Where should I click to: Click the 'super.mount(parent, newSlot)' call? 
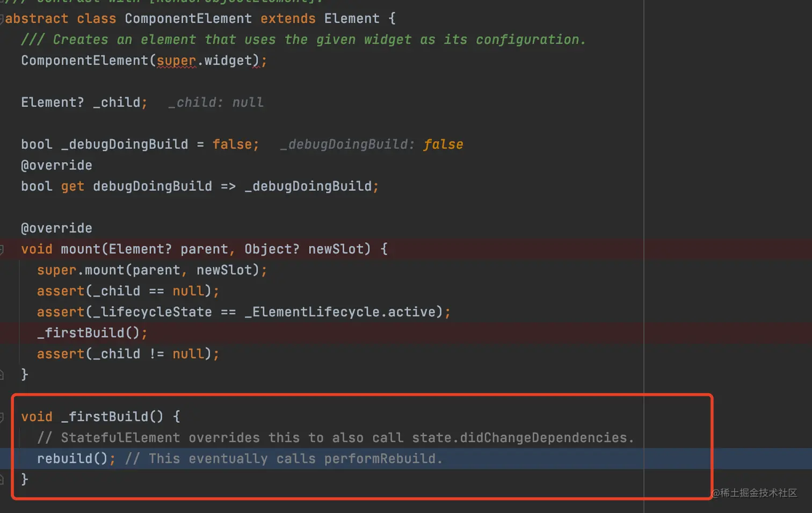click(152, 270)
